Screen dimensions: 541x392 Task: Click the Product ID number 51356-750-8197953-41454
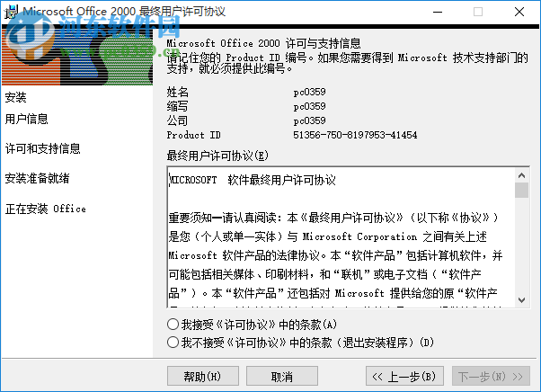click(x=355, y=135)
